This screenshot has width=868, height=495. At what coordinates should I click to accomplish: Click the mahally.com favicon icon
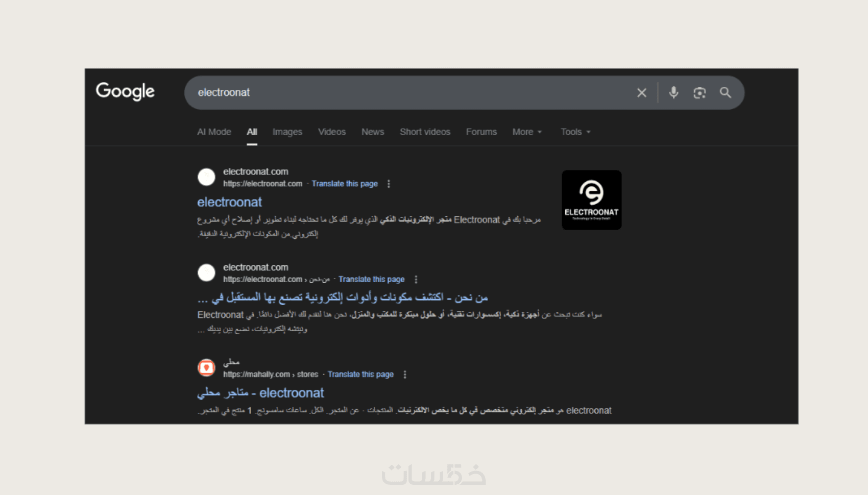(206, 367)
